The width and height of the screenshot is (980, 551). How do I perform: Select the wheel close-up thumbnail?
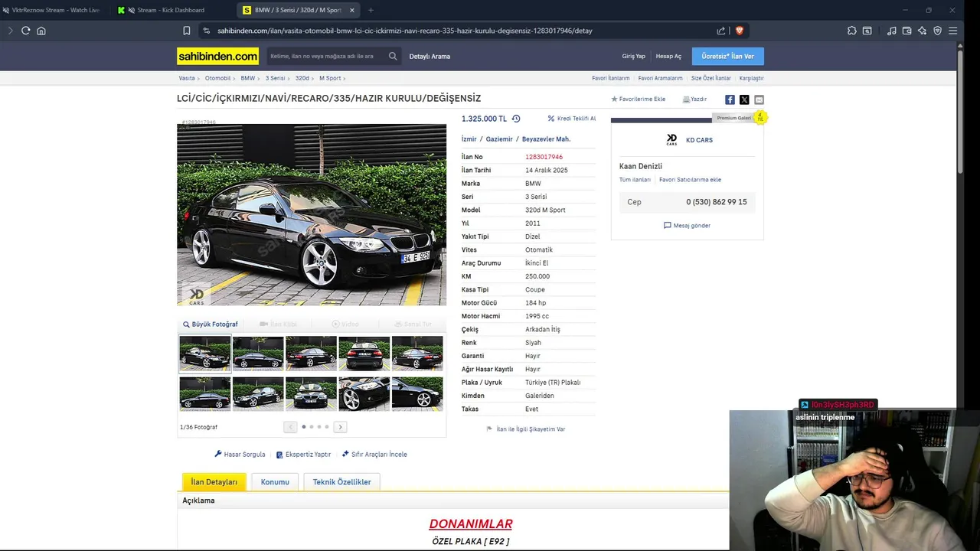[x=364, y=393]
